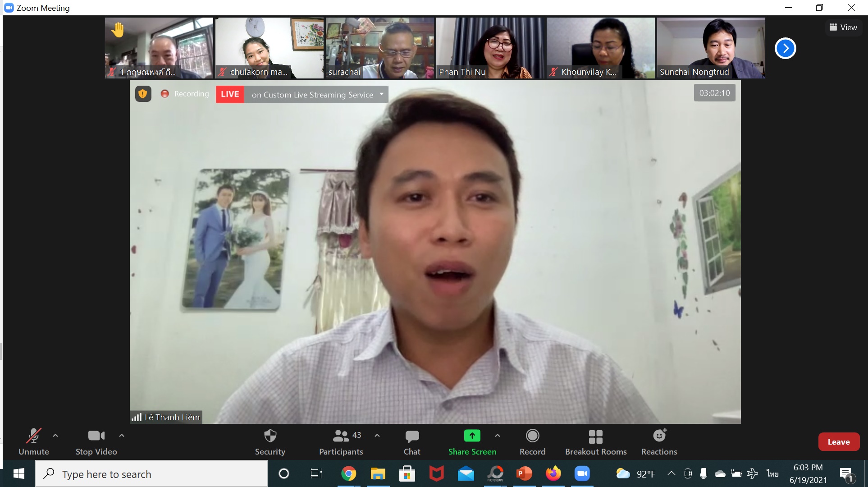The width and height of the screenshot is (868, 487).
Task: Open McAfee from taskbar
Action: [436, 473]
